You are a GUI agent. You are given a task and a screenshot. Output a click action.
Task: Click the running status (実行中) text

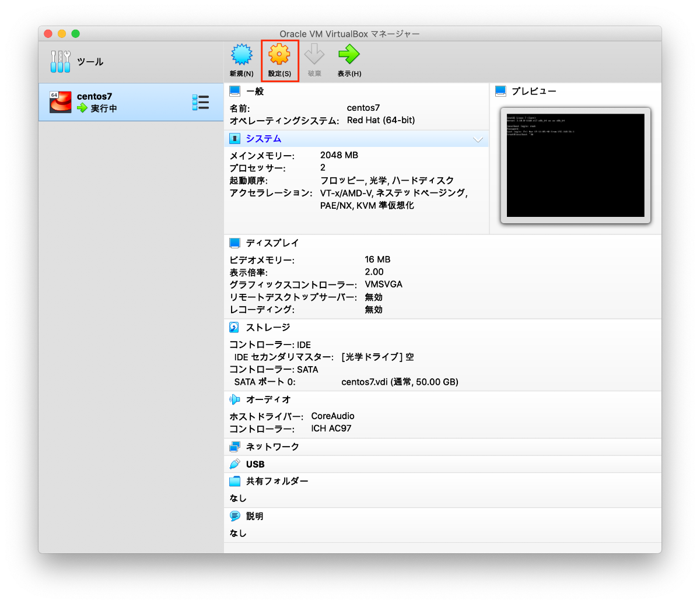[x=104, y=108]
